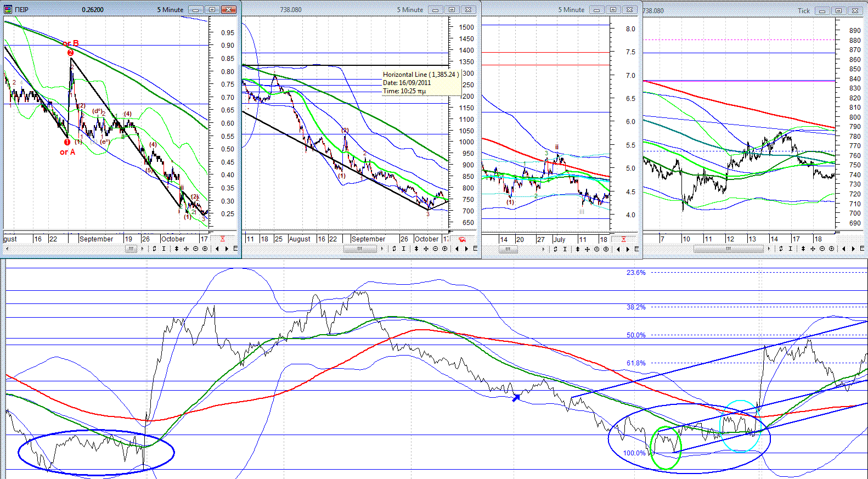Select text cursor tool in ΠΕΙΡ chart toolbar
The width and height of the screenshot is (868, 479).
tap(164, 249)
